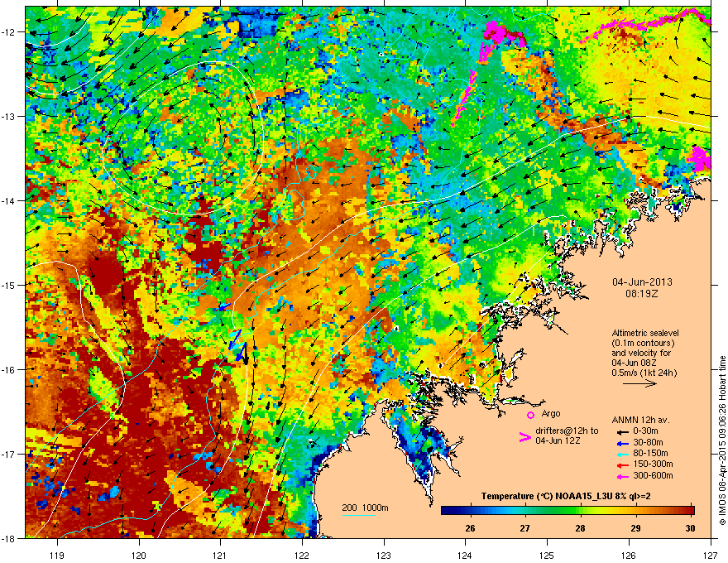Click the '150-300m' depth label
This screenshot has width=728, height=563.
pos(653,464)
